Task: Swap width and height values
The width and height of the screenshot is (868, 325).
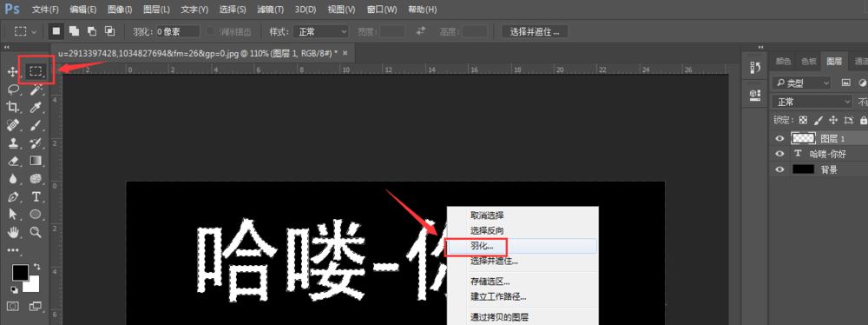Action: tap(421, 31)
